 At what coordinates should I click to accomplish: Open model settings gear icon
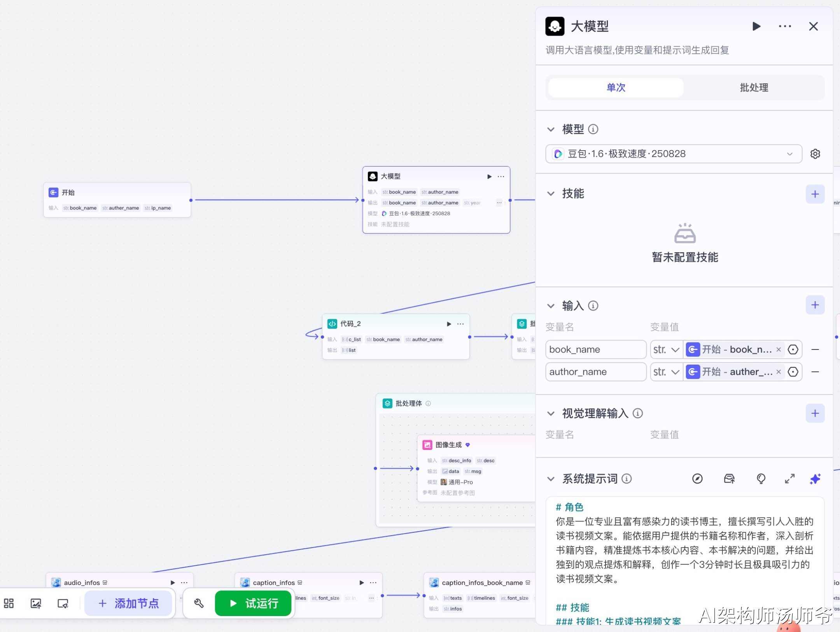coord(815,154)
